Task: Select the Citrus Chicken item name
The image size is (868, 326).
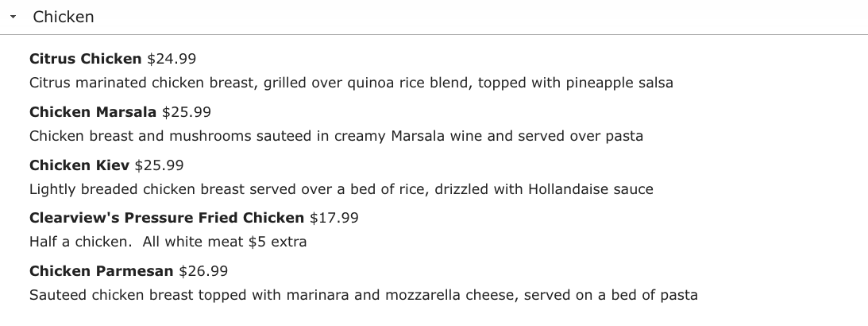Action: [85, 59]
